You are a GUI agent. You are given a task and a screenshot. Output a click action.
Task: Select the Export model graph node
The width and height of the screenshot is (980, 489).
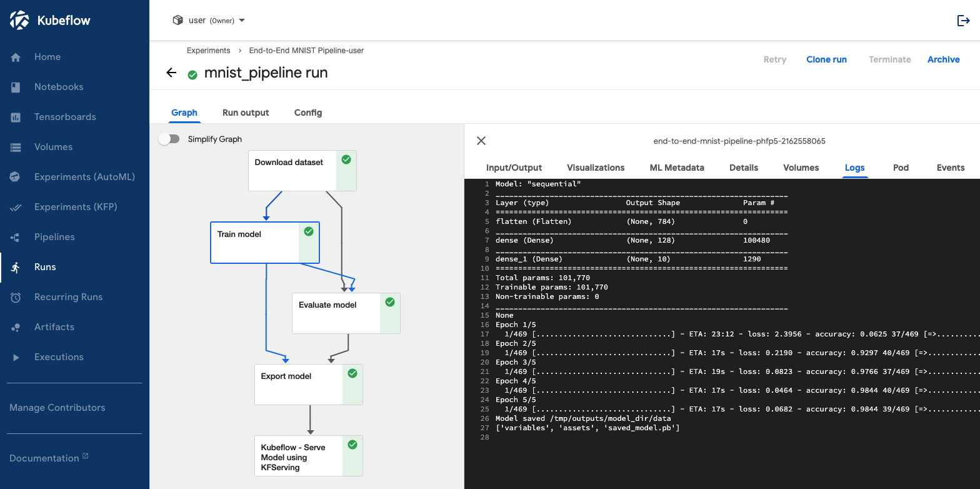309,385
